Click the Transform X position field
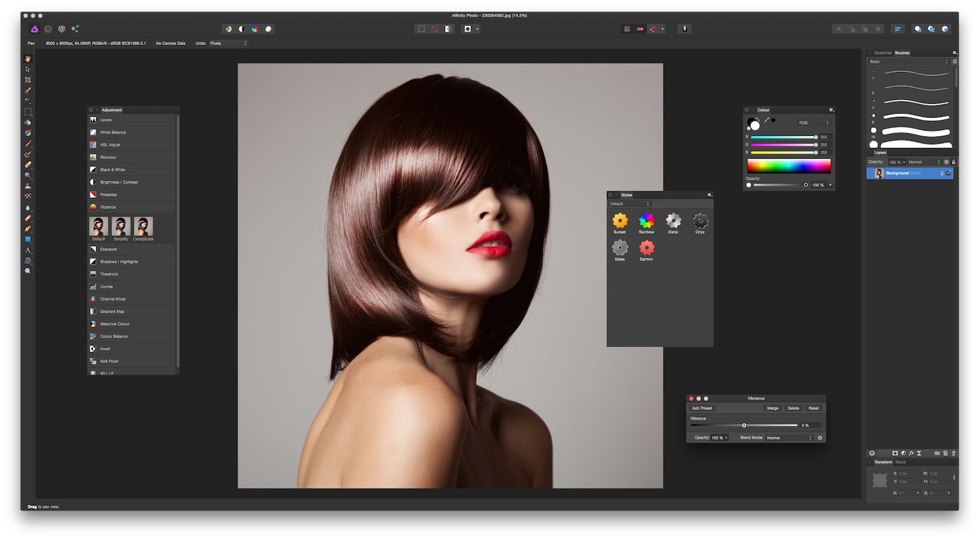The height and width of the screenshot is (540, 980). point(907,473)
